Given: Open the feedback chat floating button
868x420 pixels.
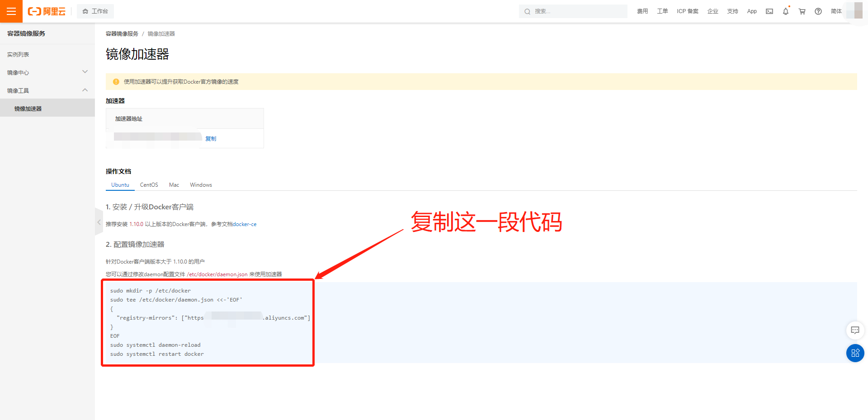Looking at the screenshot, I should point(855,330).
